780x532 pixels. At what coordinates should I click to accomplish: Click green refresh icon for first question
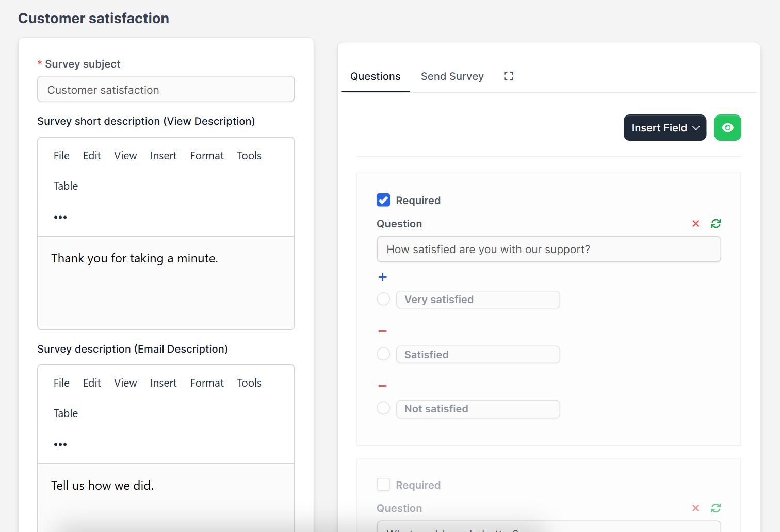click(x=716, y=224)
